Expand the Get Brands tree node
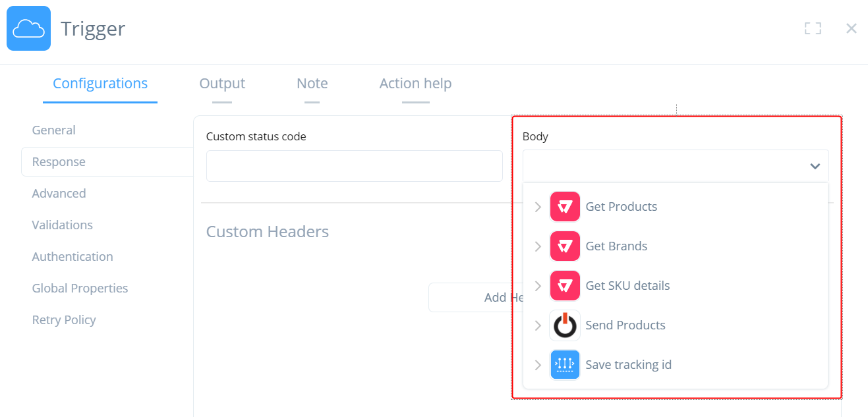The width and height of the screenshot is (868, 417). (x=538, y=246)
